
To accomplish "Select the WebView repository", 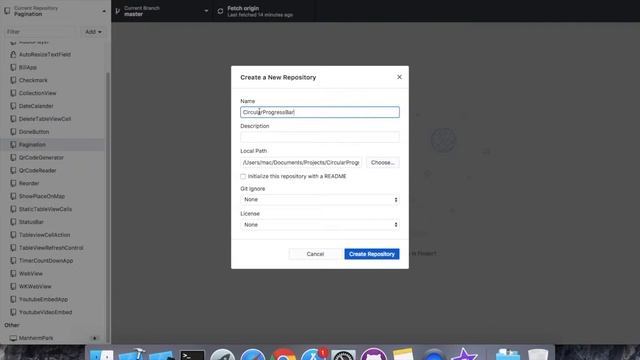I will 53,273.
